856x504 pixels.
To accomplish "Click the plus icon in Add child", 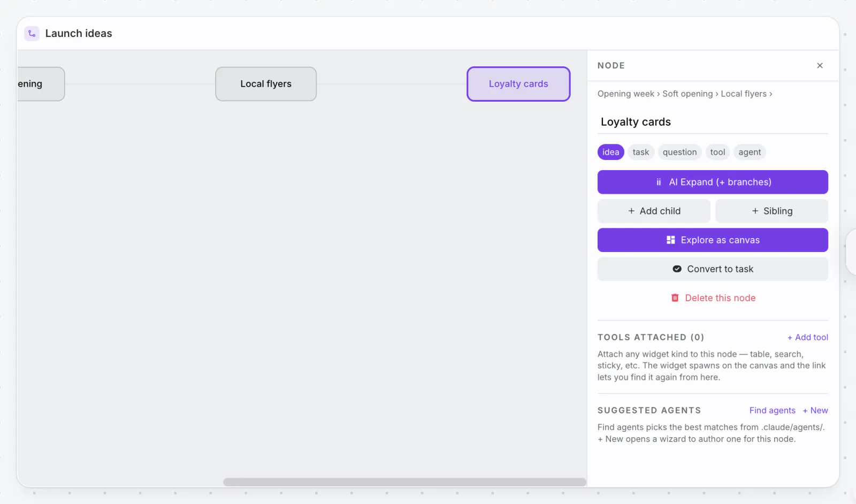I will point(631,211).
